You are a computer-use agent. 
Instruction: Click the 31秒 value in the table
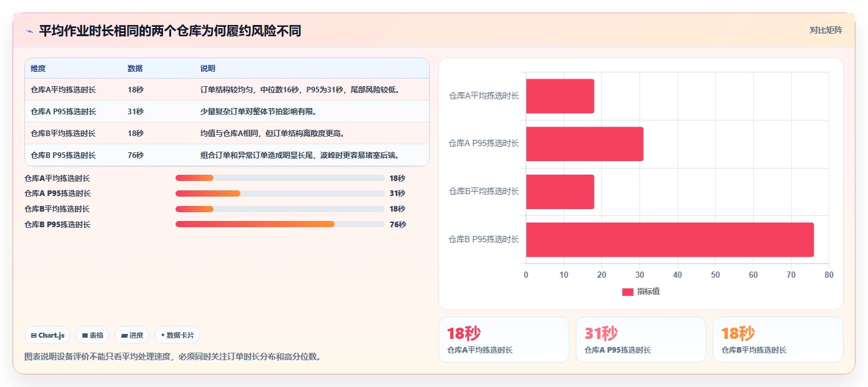[x=136, y=112]
